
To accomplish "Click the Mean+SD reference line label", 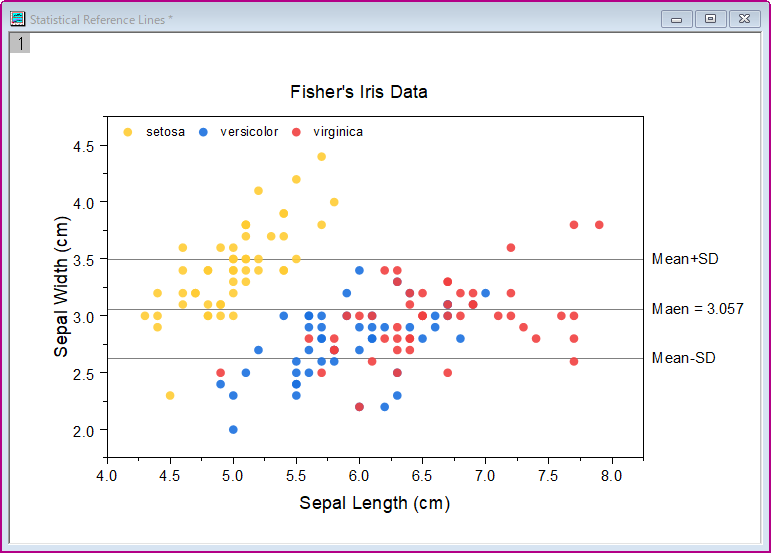I will [685, 259].
